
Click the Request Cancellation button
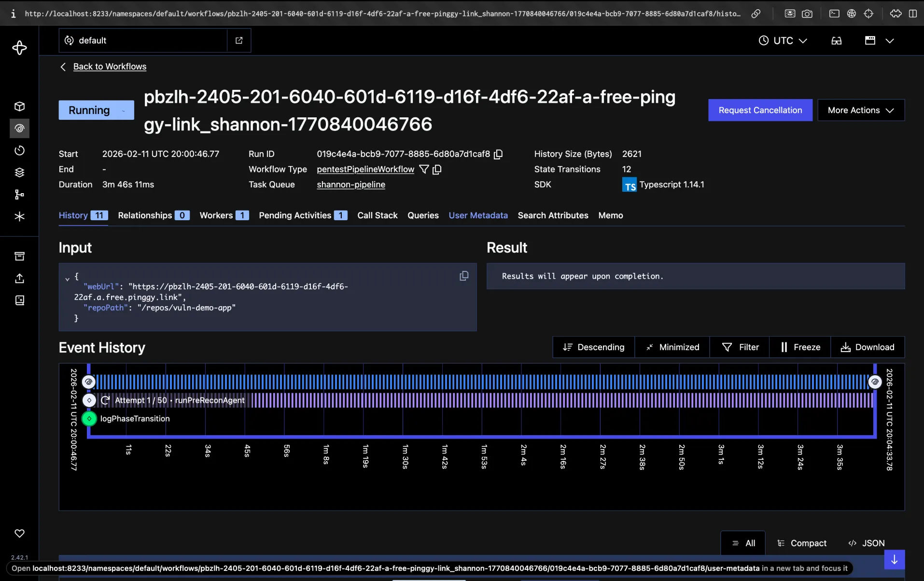click(759, 110)
